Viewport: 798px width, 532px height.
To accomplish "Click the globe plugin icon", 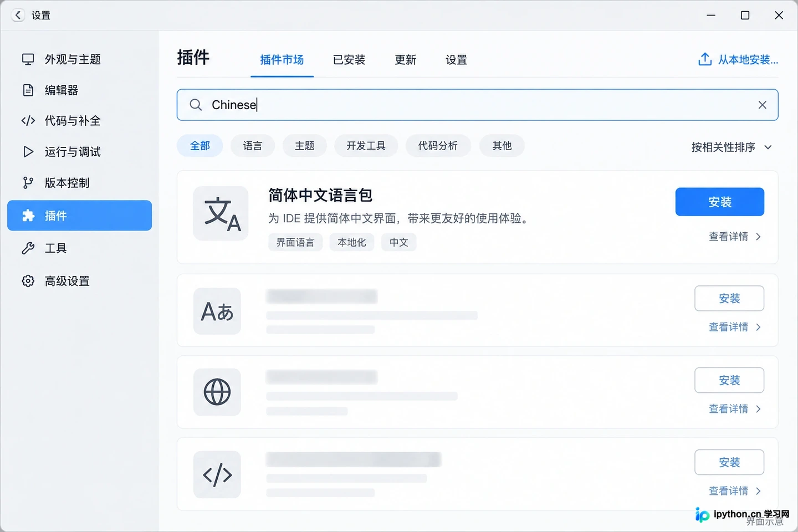I will [x=217, y=392].
